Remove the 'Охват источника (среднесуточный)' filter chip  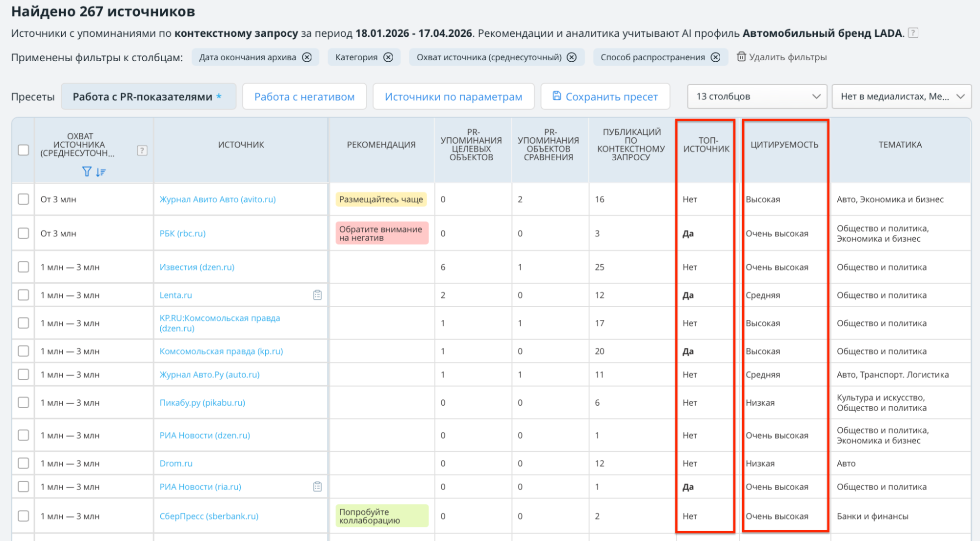[x=572, y=57]
